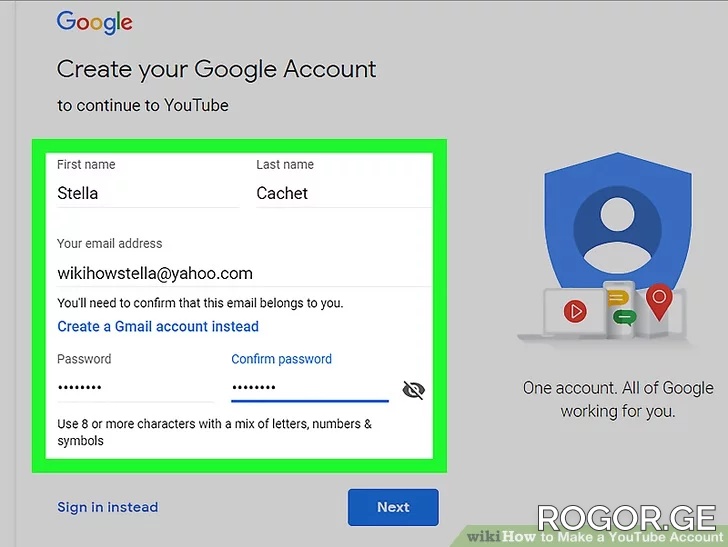Toggle password visibility eye icon
This screenshot has height=547, width=728.
(x=413, y=390)
